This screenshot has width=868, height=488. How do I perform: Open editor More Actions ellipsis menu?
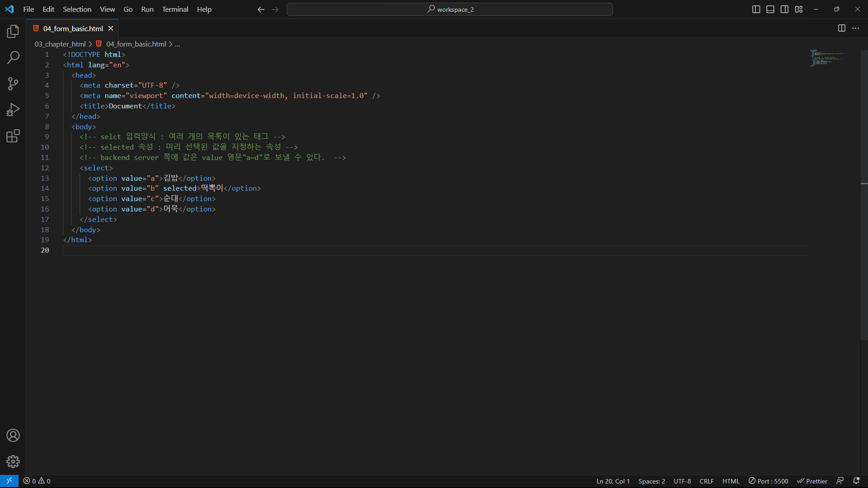coord(856,28)
